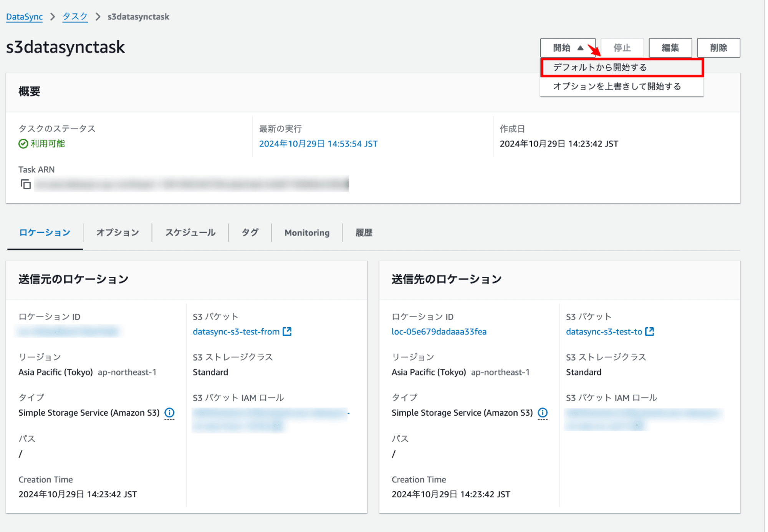Click the blurred Task ARN value
The height and width of the screenshot is (532, 768).
(x=192, y=184)
